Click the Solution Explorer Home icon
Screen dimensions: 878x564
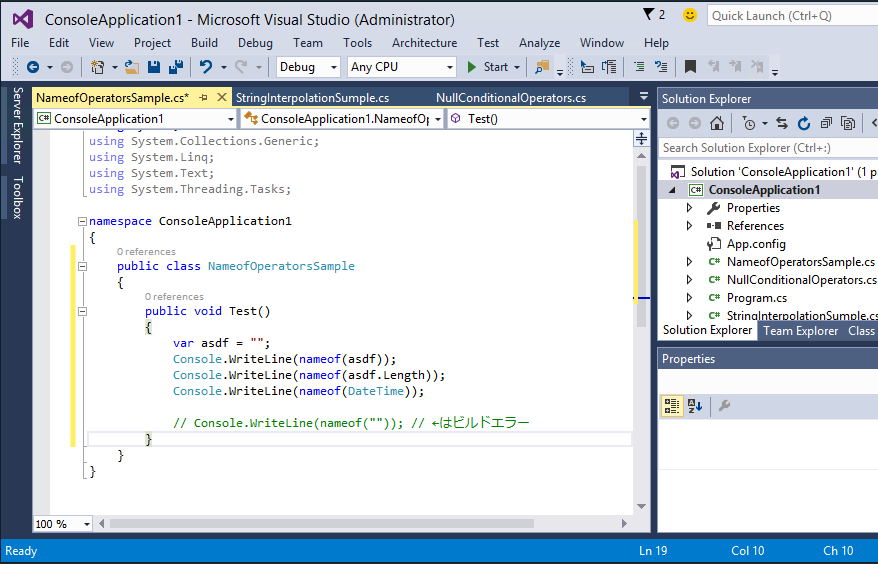coord(717,123)
